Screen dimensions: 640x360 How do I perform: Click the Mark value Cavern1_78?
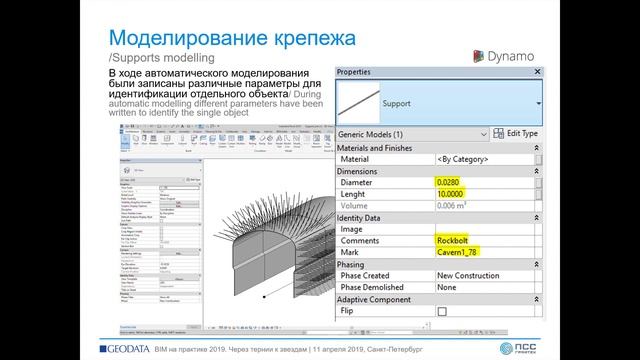tap(457, 252)
